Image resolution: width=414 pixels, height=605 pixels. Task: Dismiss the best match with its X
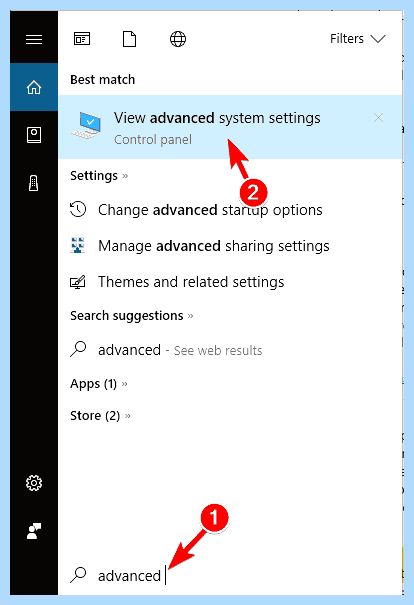tap(378, 118)
